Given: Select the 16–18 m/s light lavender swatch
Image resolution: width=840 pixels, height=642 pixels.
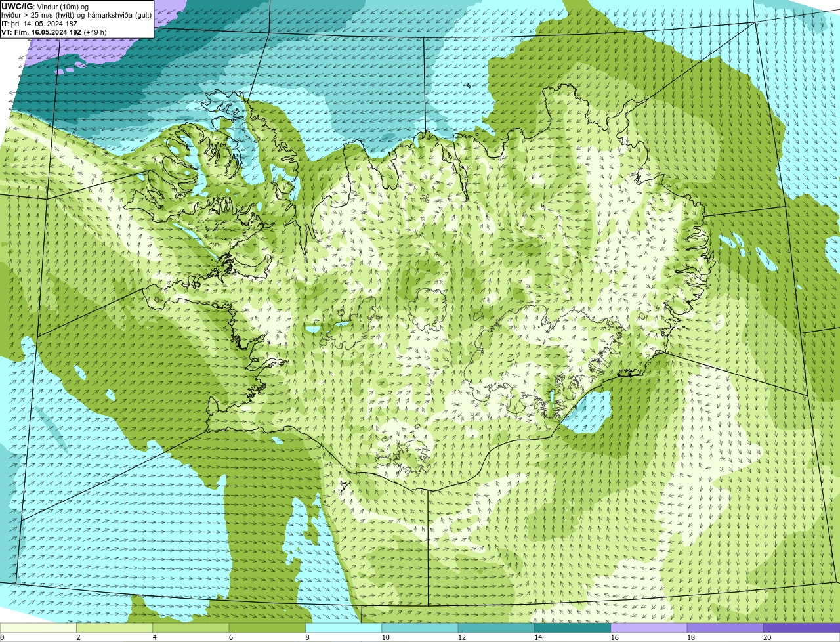Looking at the screenshot, I should click(649, 628).
